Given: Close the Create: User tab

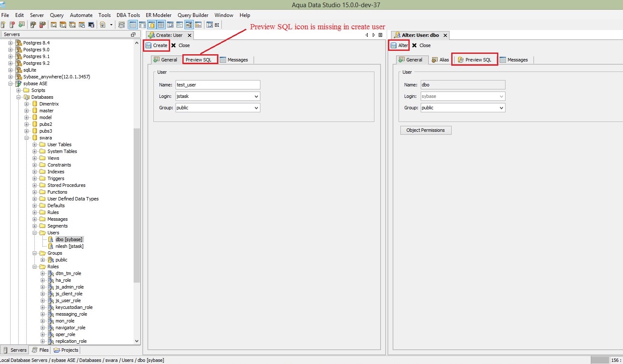Looking at the screenshot, I should [x=190, y=35].
